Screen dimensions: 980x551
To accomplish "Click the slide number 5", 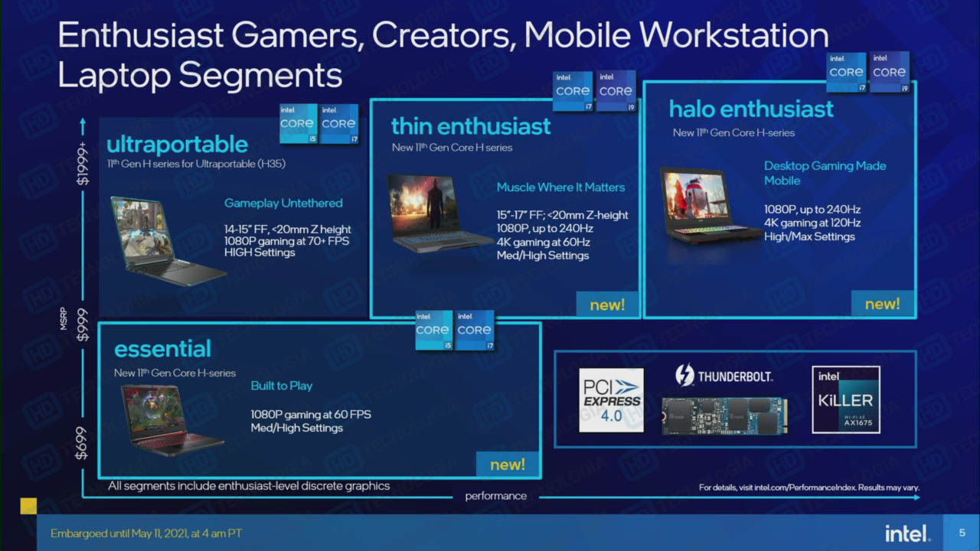I will pos(962,533).
